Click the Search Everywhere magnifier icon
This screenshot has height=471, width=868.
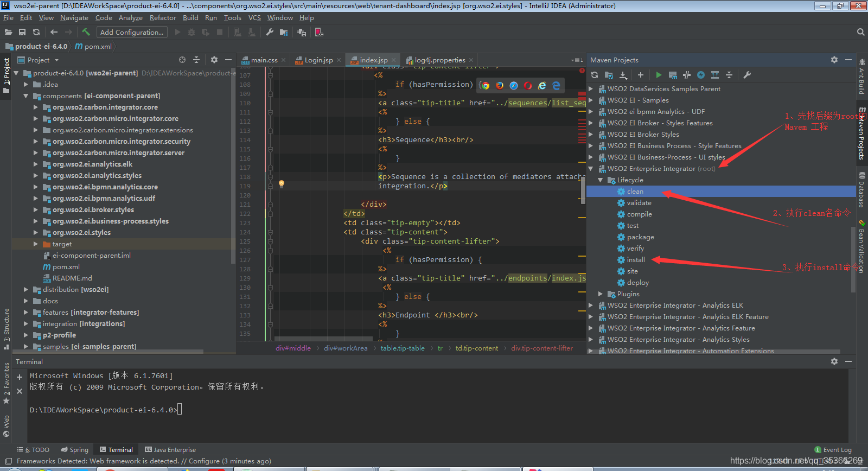coord(860,33)
